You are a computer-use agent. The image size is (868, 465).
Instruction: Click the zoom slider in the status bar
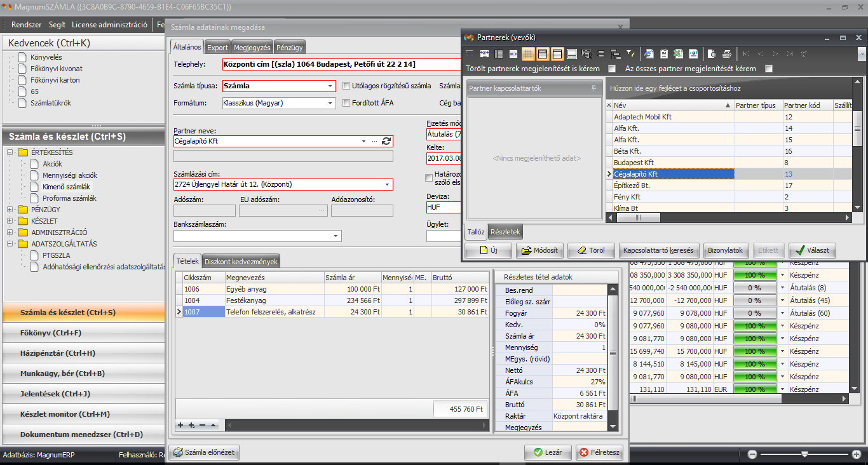pos(804,454)
